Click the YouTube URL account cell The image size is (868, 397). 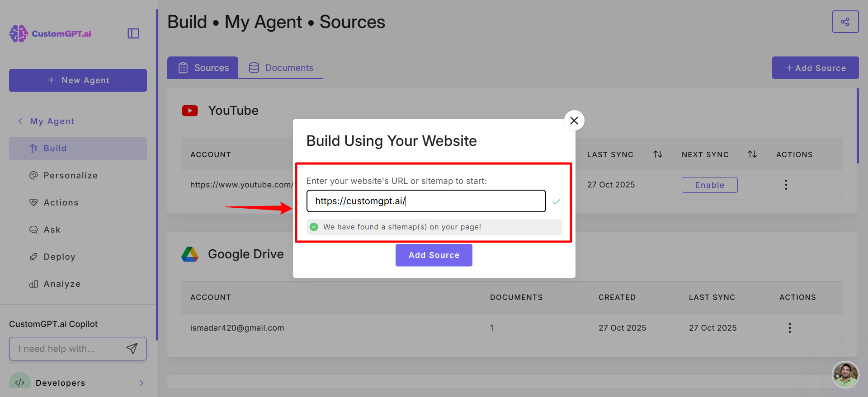(241, 185)
